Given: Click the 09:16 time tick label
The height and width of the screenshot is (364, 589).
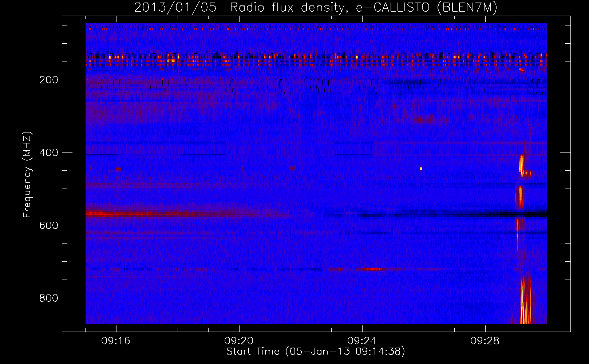Looking at the screenshot, I should pyautogui.click(x=116, y=341).
